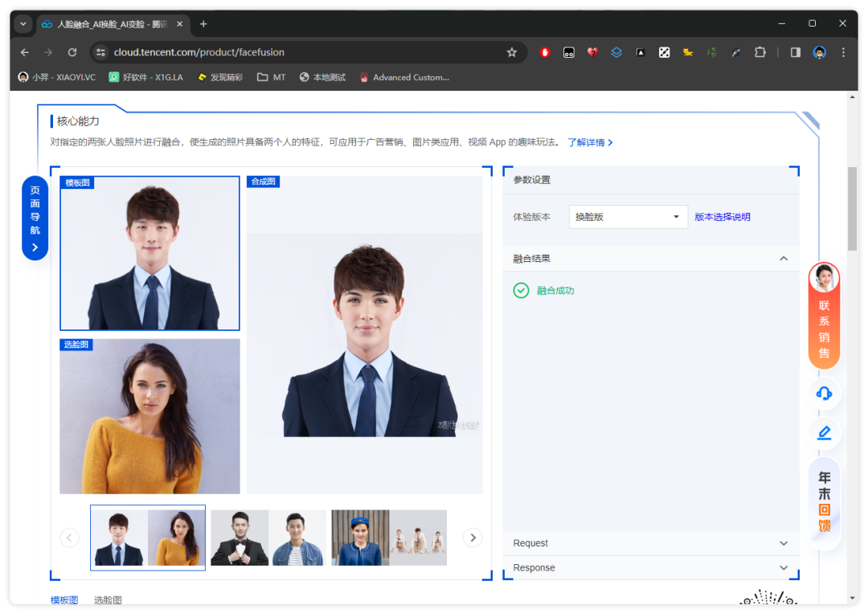The width and height of the screenshot is (868, 614).
Task: Switch to the 人脸融合 browser tab
Action: pos(113,24)
